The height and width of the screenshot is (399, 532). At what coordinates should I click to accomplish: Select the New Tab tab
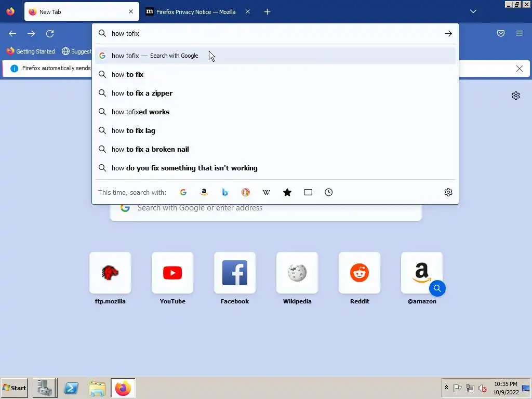tap(82, 11)
